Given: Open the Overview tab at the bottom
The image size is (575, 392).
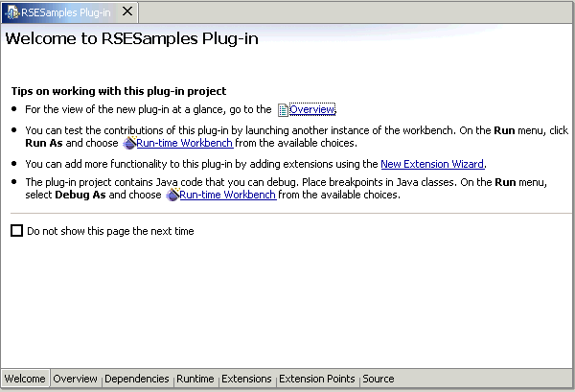Looking at the screenshot, I should pos(75,380).
